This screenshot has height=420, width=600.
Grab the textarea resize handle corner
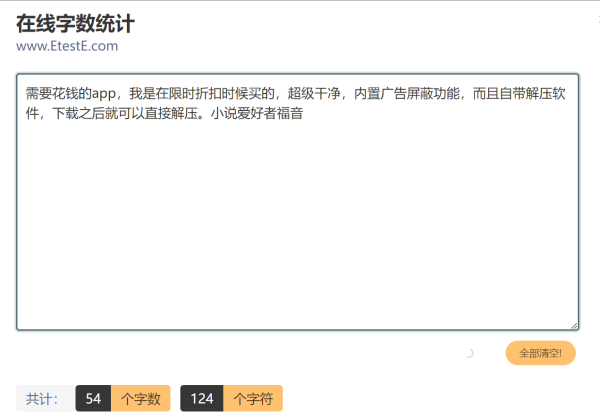point(574,326)
